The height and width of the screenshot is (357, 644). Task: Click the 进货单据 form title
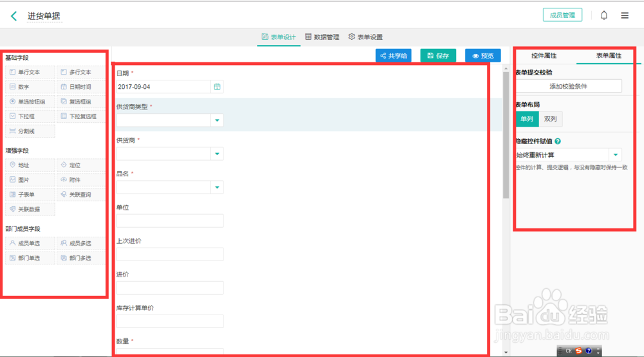pyautogui.click(x=44, y=16)
